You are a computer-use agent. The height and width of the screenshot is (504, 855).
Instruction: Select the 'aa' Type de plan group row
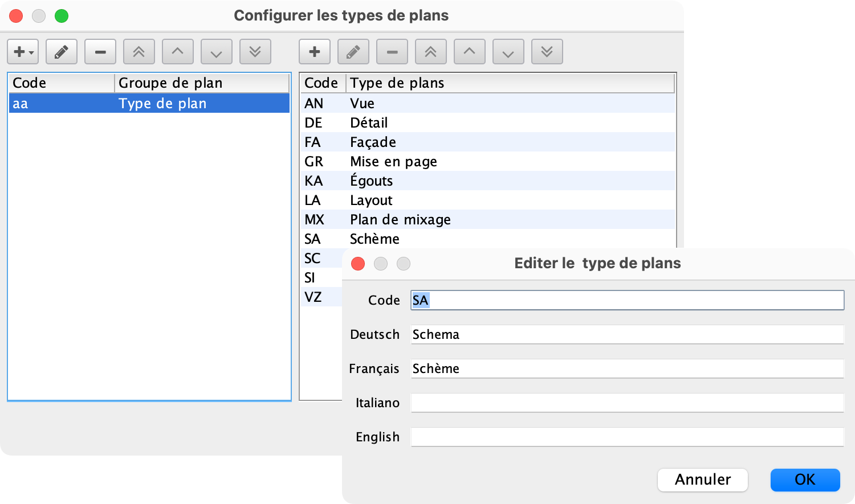149,103
